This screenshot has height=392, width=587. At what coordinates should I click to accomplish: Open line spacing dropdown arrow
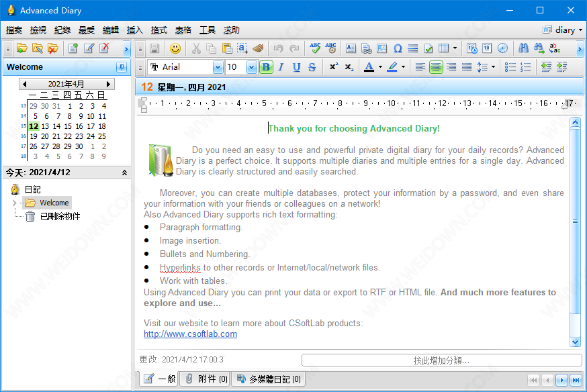click(x=493, y=67)
